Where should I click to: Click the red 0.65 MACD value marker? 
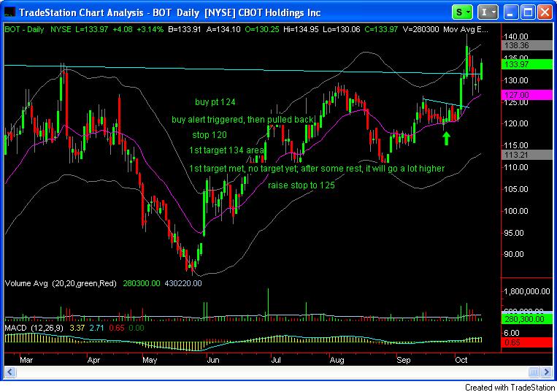pos(526,342)
